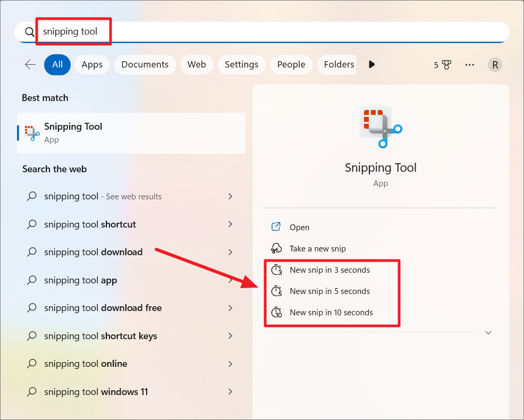Switch to the Web filter tab
Image resolution: width=524 pixels, height=420 pixels.
(197, 64)
